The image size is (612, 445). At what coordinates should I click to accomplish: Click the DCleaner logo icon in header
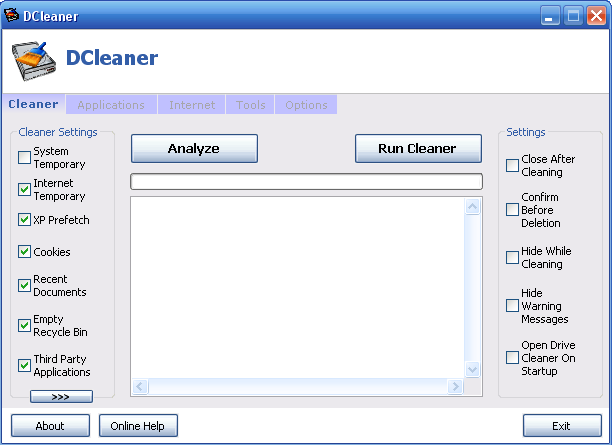point(33,61)
